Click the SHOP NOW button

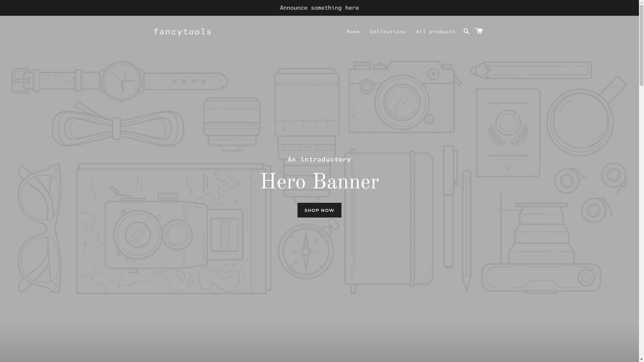click(x=319, y=210)
